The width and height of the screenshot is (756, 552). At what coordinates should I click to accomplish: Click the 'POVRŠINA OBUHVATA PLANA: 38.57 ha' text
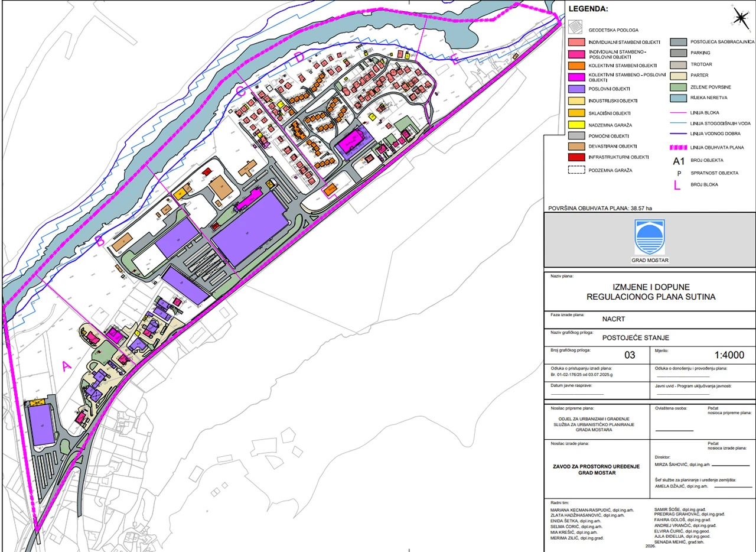(600, 208)
